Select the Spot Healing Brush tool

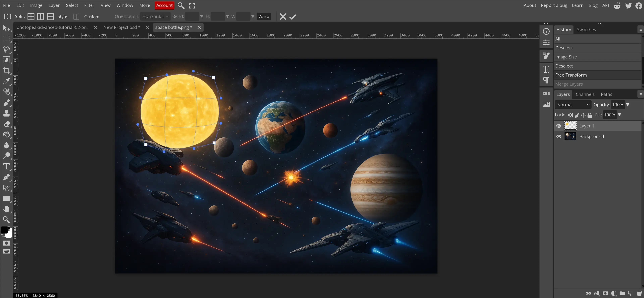click(x=6, y=92)
